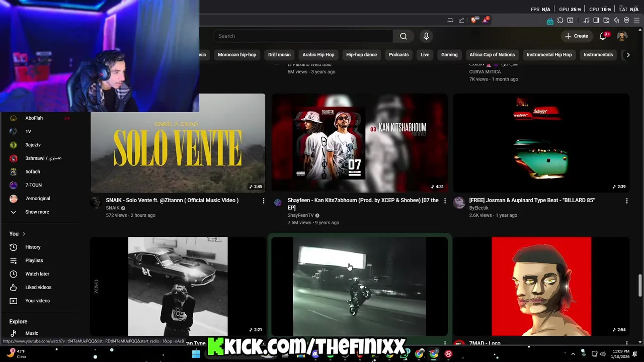
Task: Select the Moroccan hip-hop chip
Action: 237,54
